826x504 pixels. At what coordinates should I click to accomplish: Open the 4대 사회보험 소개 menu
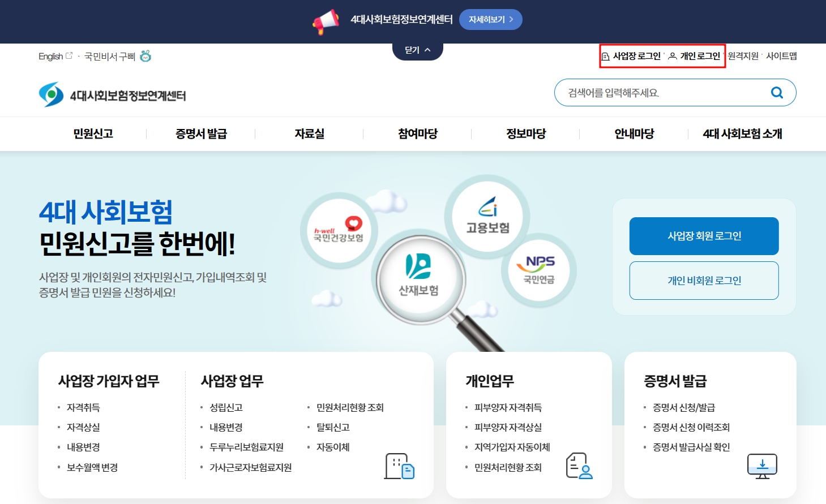[742, 133]
